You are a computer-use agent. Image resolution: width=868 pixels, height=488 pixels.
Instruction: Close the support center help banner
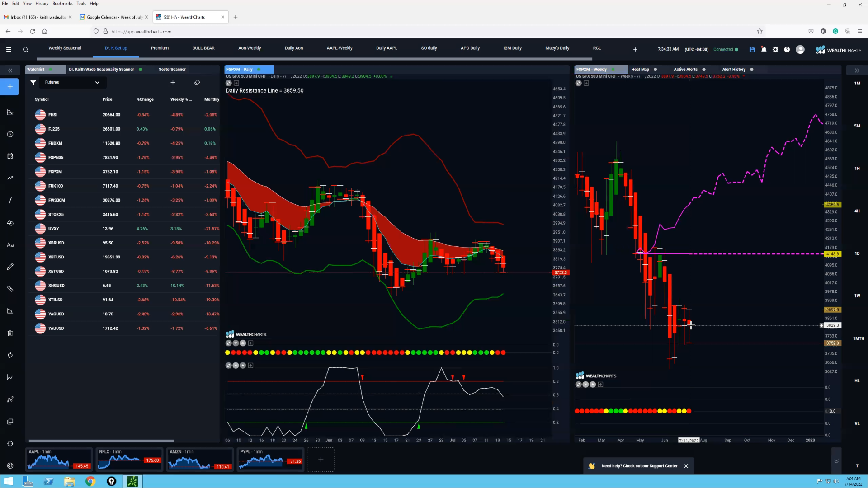tap(686, 466)
